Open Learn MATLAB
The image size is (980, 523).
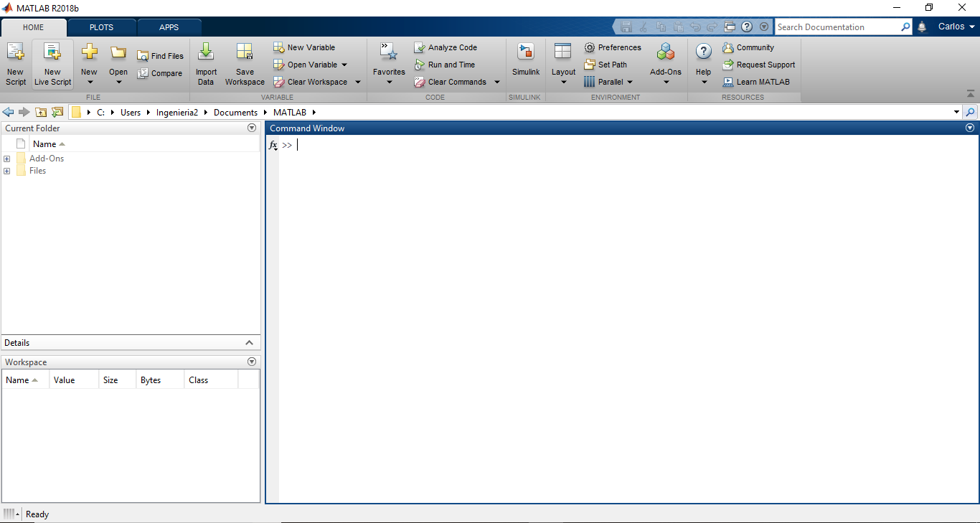(756, 82)
